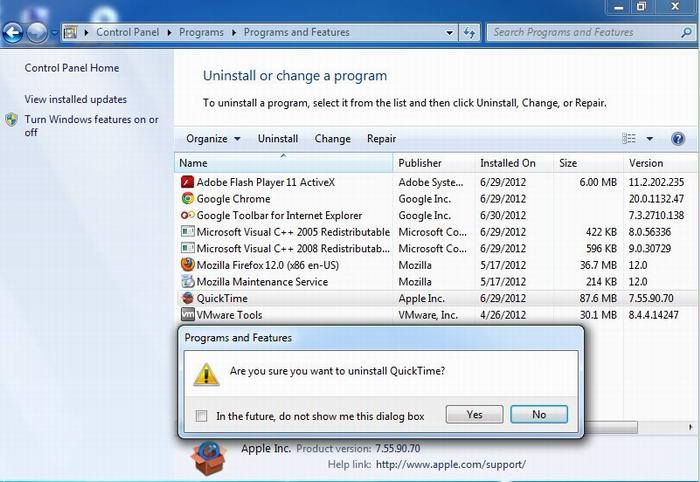Click the QuickTime installer box icon in details pane
The height and width of the screenshot is (482, 700).
click(x=208, y=457)
